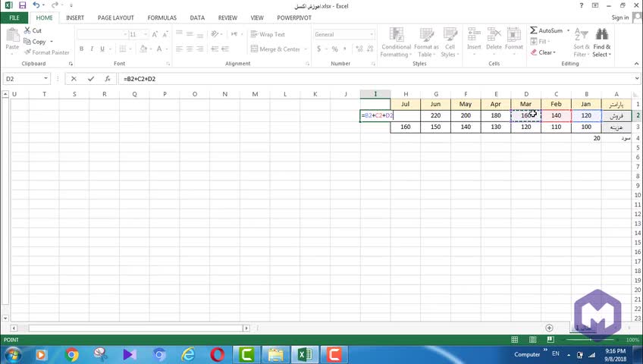This screenshot has height=364, width=643.
Task: Toggle Wrap Text
Action: (x=268, y=34)
